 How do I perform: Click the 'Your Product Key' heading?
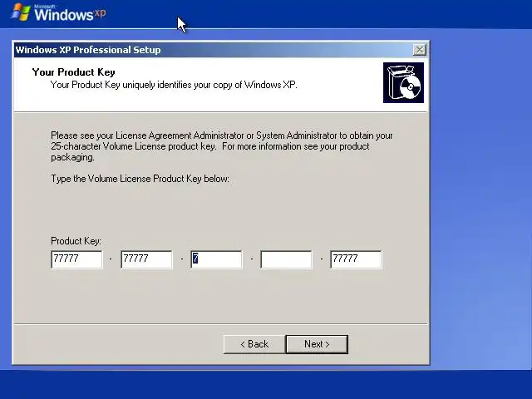pyautogui.click(x=74, y=72)
